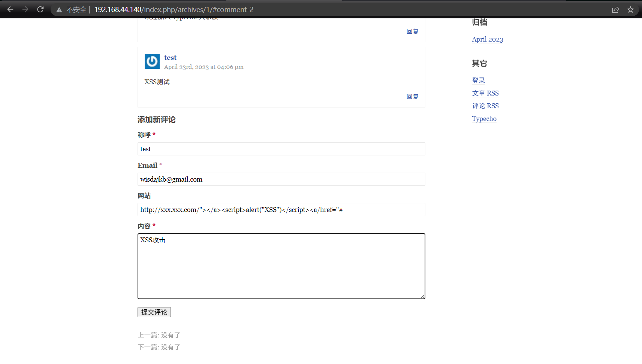Open the 评论 RSS feed link
The width and height of the screenshot is (642, 364).
click(x=485, y=106)
